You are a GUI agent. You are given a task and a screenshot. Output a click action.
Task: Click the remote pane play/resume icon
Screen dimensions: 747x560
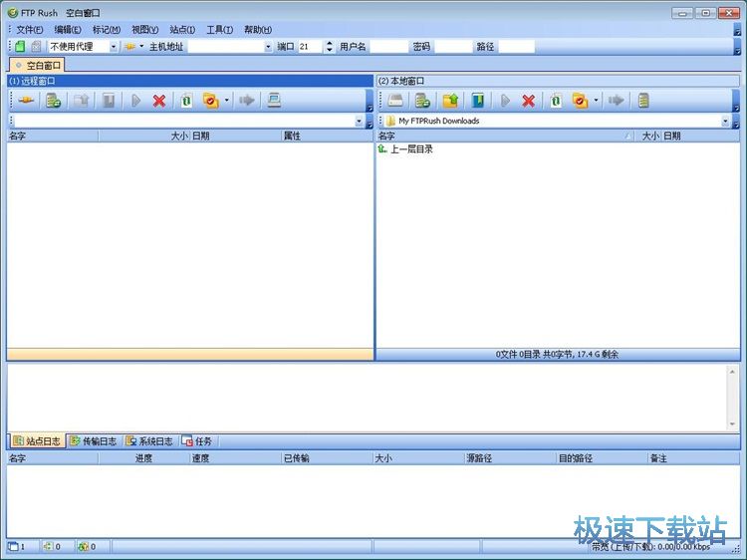coord(135,101)
